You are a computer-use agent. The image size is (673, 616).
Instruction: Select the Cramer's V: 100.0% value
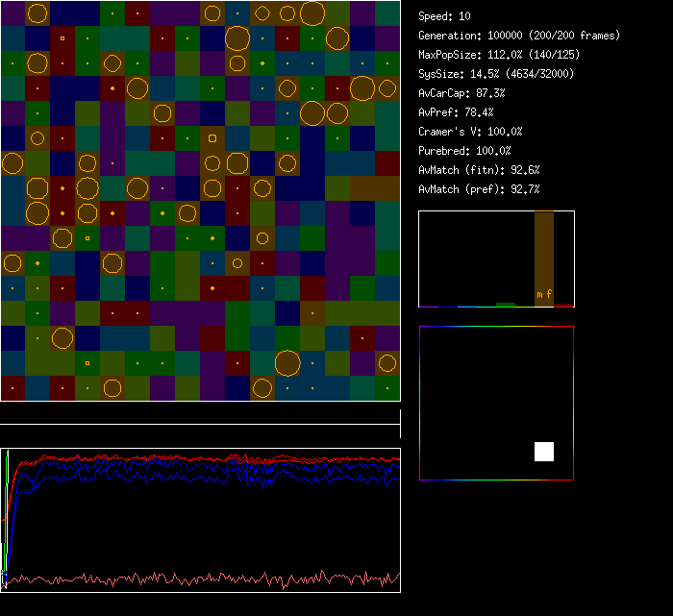(470, 132)
